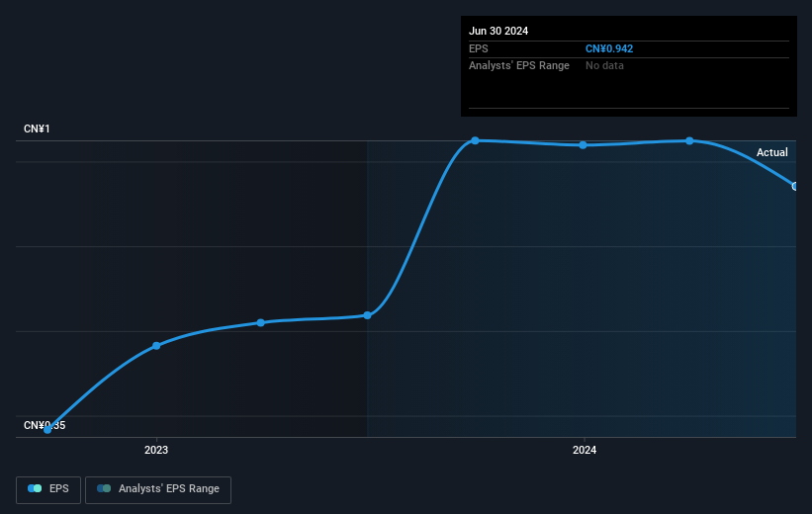Click the CN¥1 y-axis label

pyautogui.click(x=37, y=128)
